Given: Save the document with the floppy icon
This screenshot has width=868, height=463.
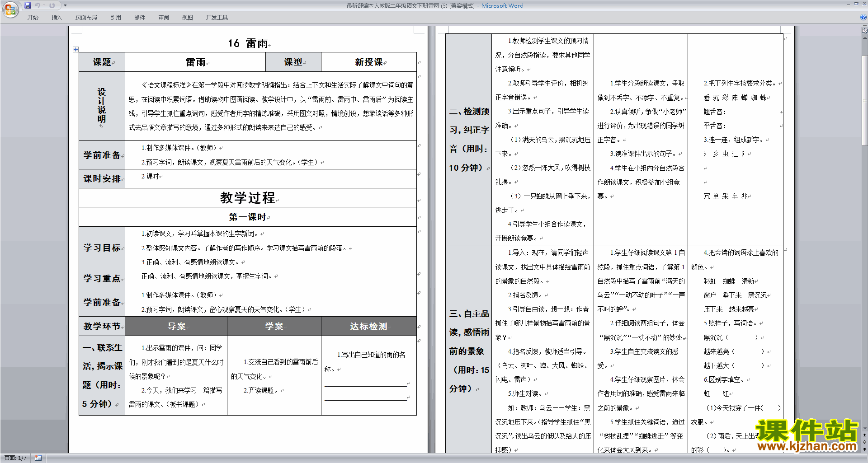Looking at the screenshot, I should (x=28, y=5).
